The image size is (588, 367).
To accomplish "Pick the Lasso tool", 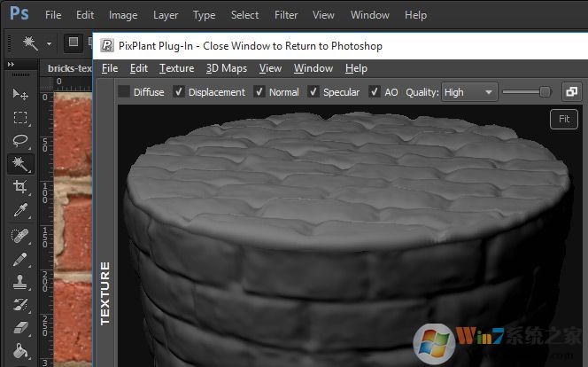I will 19,140.
